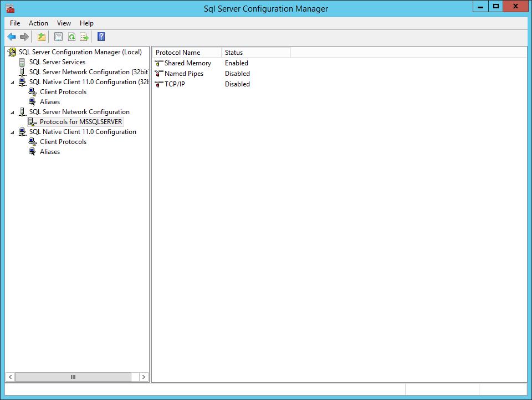Select the TCP/IP protocol icon
The height and width of the screenshot is (400, 532).
[159, 84]
